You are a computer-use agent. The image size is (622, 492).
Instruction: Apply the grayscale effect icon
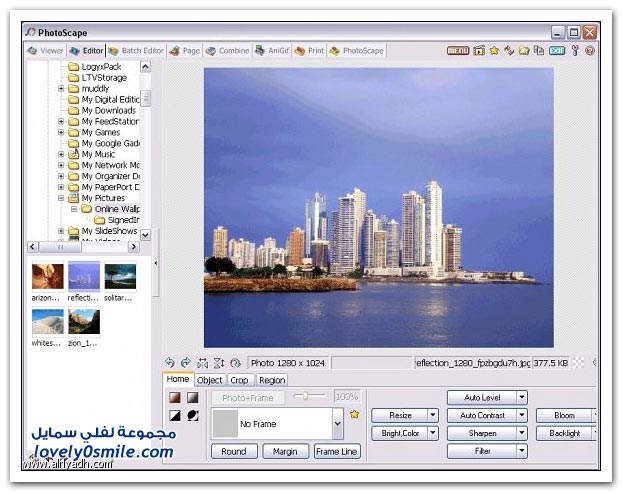click(x=192, y=398)
